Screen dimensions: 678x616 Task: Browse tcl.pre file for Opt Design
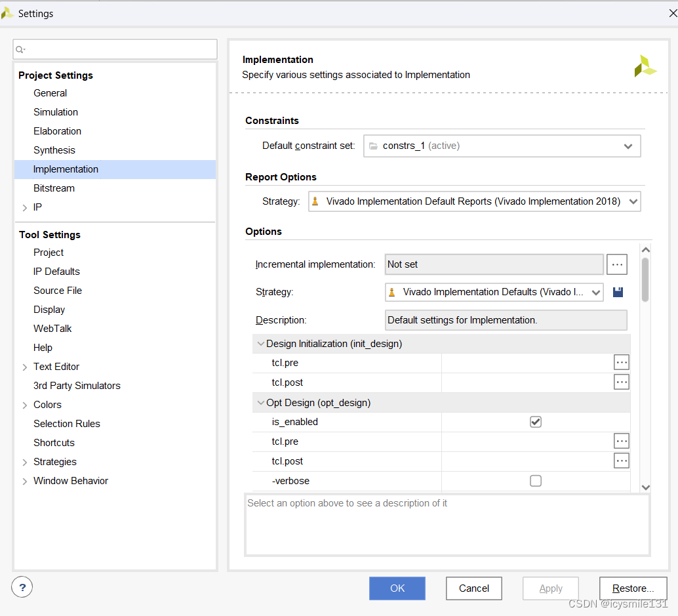click(x=622, y=441)
